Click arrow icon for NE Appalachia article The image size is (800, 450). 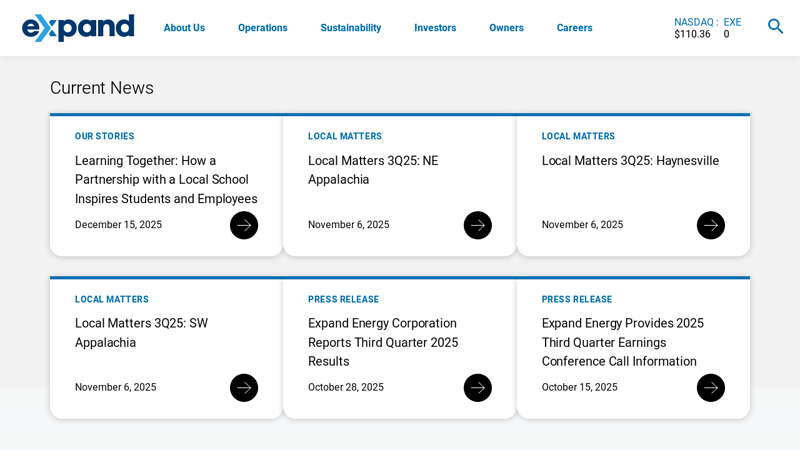[x=477, y=225]
